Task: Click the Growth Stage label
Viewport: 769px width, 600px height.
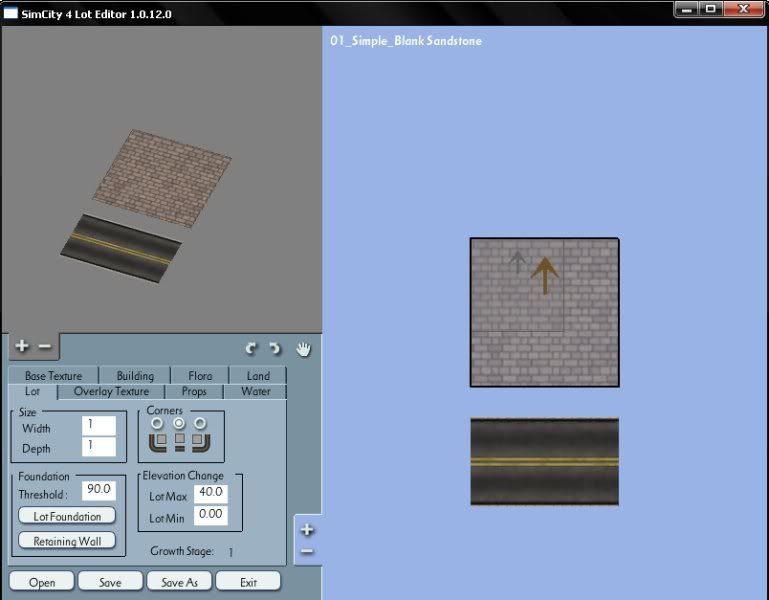Action: pos(182,551)
